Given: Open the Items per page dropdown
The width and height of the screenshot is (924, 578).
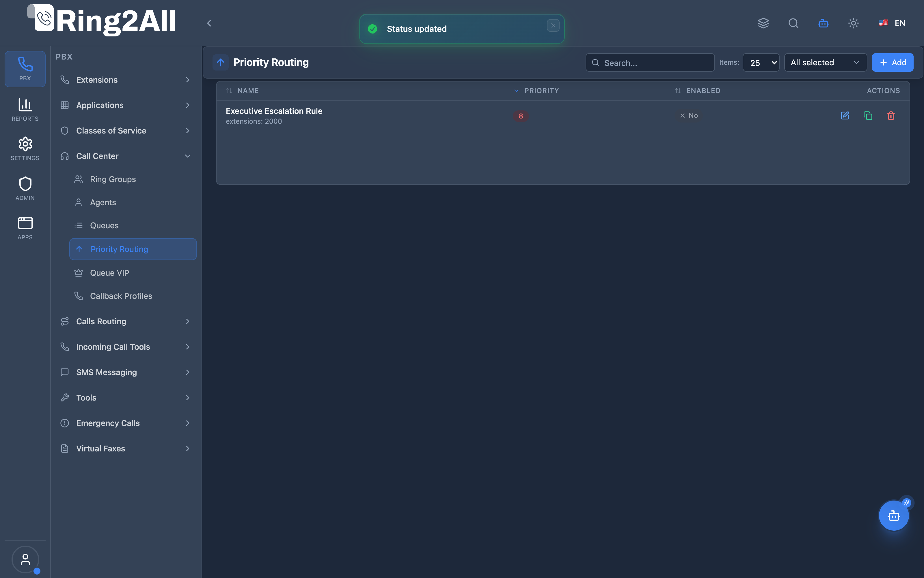Looking at the screenshot, I should 761,62.
